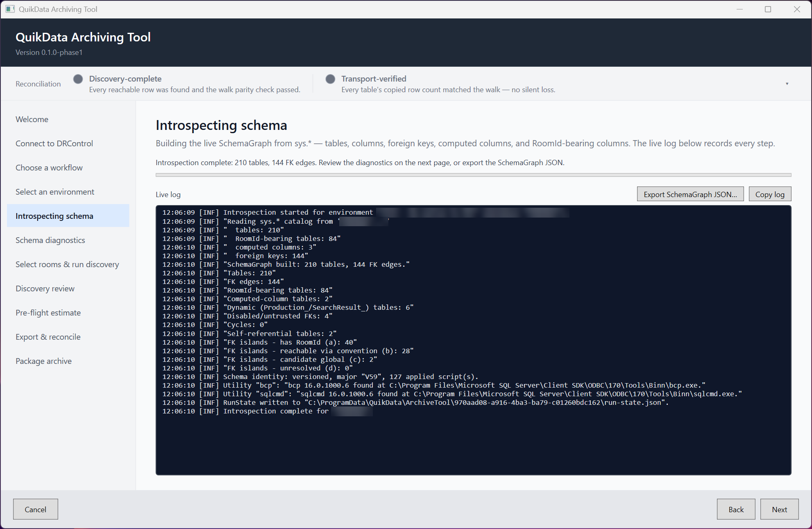This screenshot has height=529, width=812.
Task: Click the 'Introspection complete: 210 tables' status text
Action: click(x=360, y=163)
